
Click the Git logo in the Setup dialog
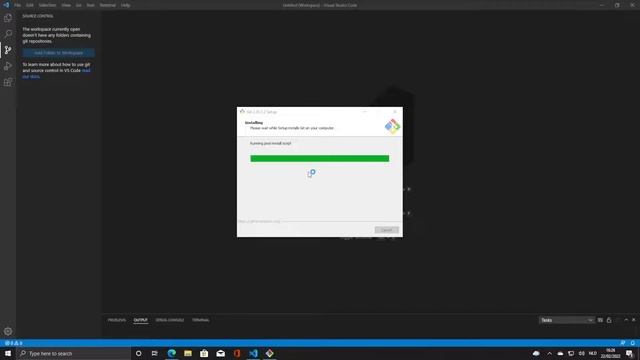[x=392, y=127]
